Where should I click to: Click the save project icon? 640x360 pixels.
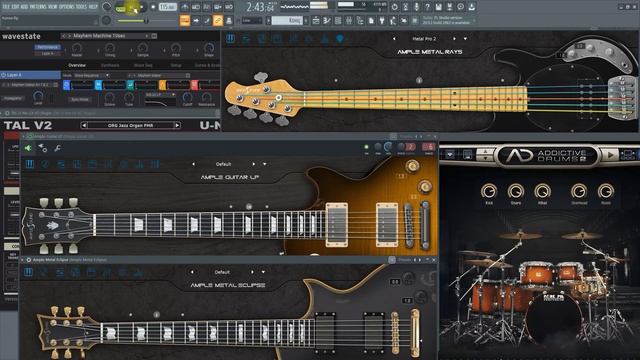point(438,7)
